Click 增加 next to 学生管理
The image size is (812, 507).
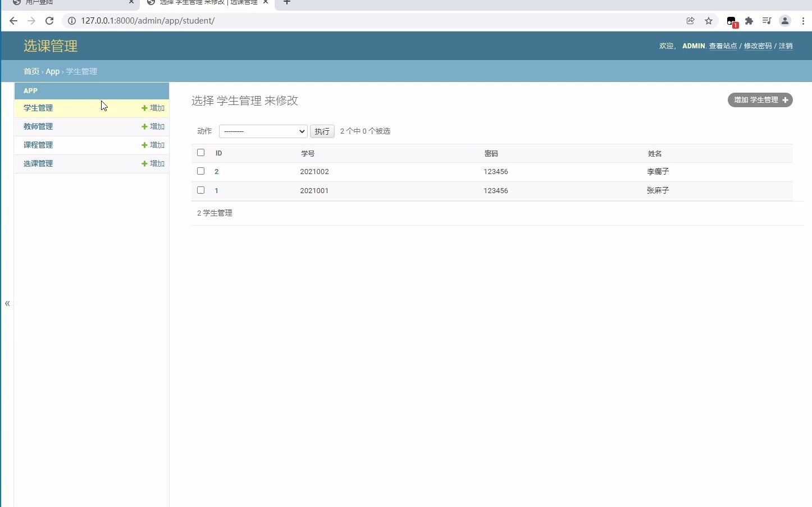pos(153,108)
